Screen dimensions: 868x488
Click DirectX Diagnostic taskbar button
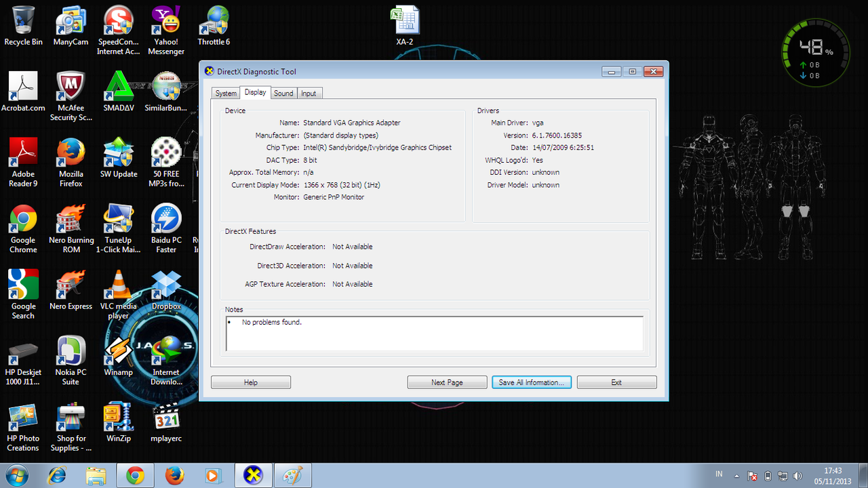click(x=254, y=476)
